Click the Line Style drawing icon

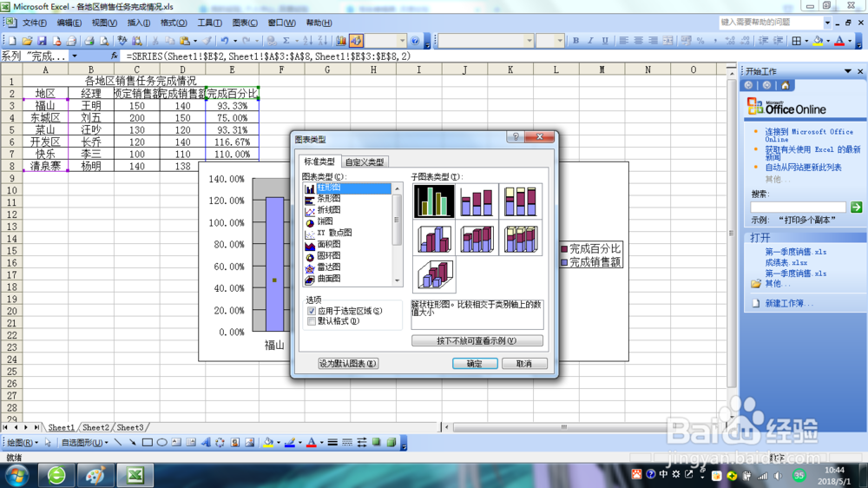click(x=332, y=443)
